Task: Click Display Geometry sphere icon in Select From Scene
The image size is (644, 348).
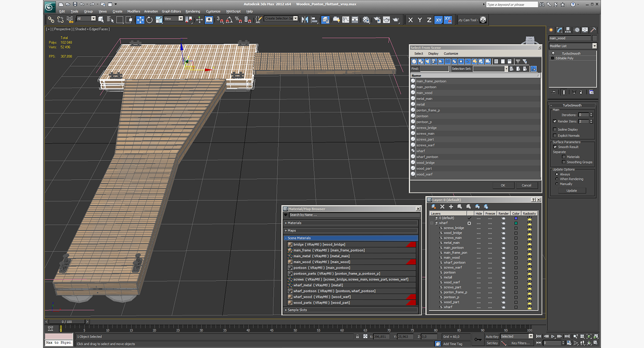Action: [x=414, y=61]
